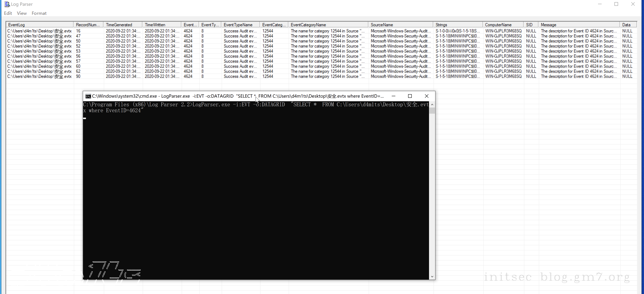Click the cmd window scrollbar thumb
The image size is (644, 294).
(432, 111)
